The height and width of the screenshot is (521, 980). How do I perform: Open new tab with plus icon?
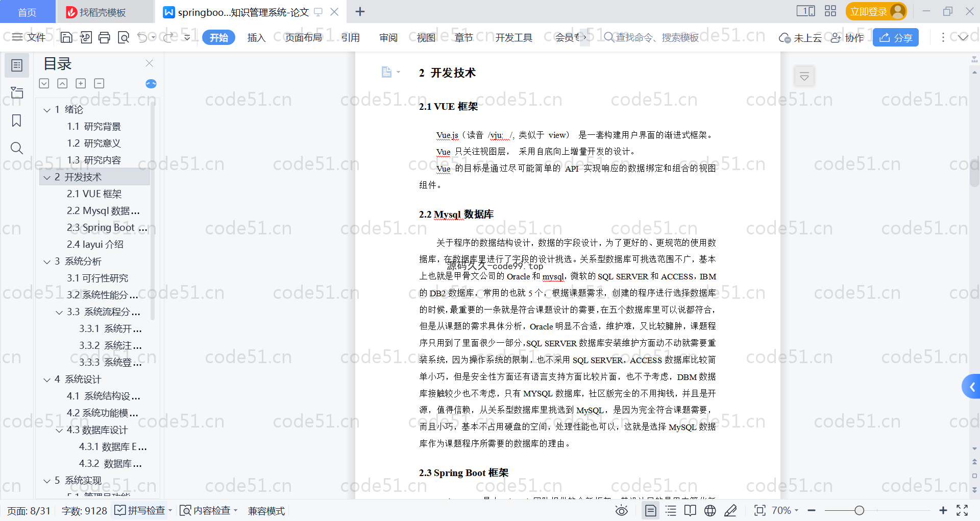(360, 11)
